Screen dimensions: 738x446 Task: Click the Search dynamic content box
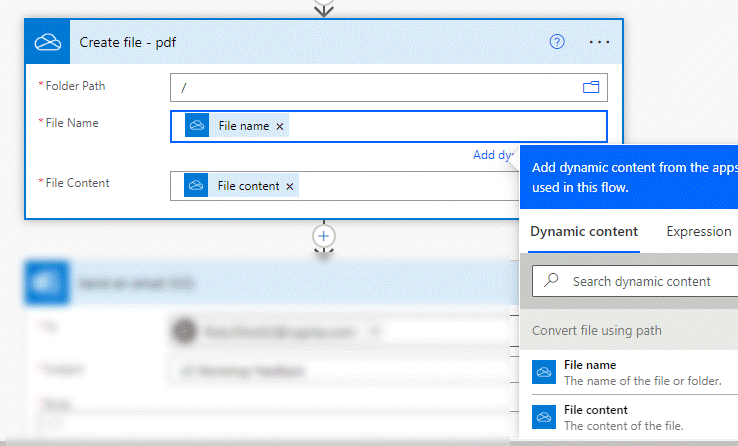[635, 281]
